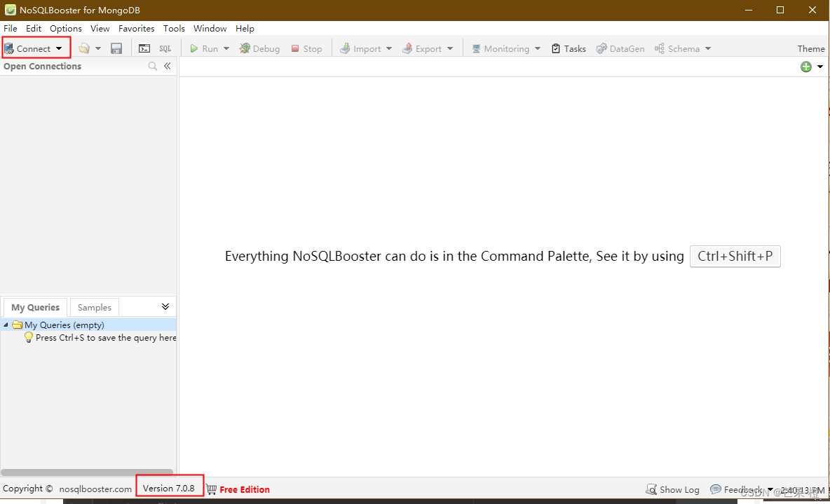The width and height of the screenshot is (830, 504).
Task: Click the green add connection icon
Action: pos(805,66)
